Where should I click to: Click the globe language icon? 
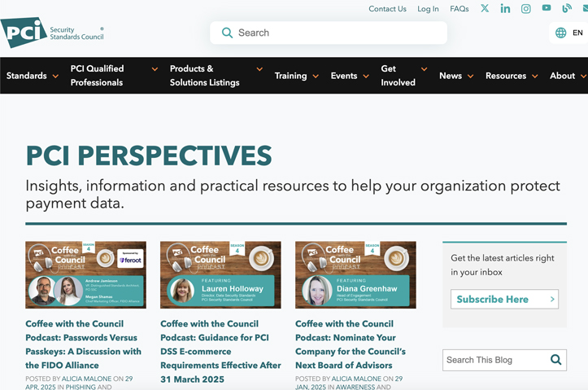click(560, 33)
